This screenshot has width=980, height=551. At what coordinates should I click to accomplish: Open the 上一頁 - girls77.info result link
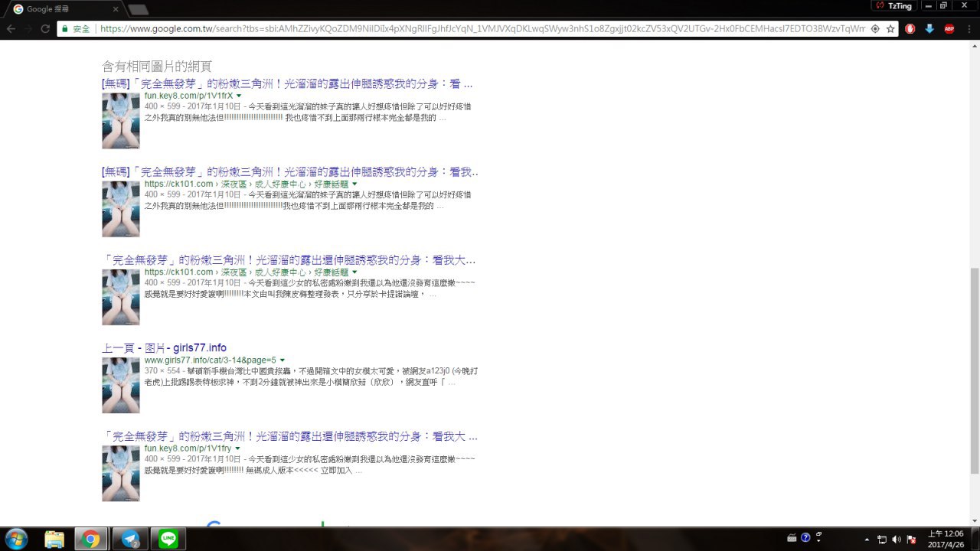point(164,347)
